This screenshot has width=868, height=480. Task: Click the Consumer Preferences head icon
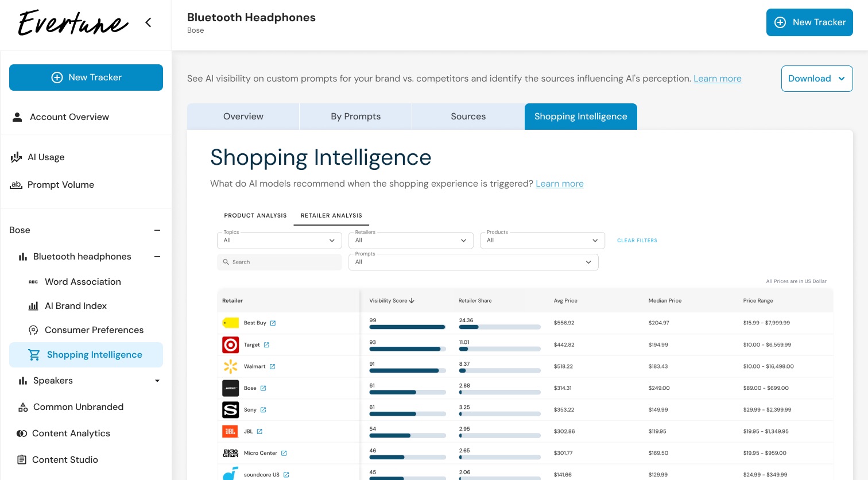click(33, 330)
